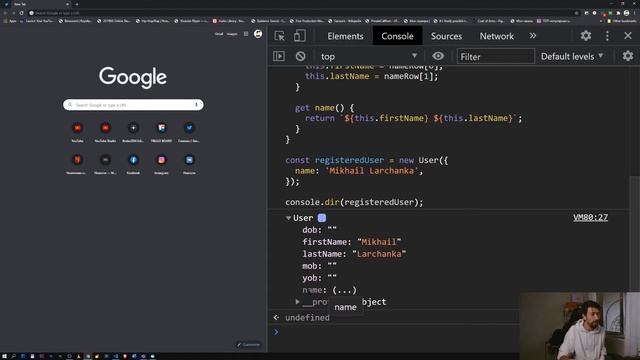The width and height of the screenshot is (640, 360).
Task: Select the mob property row
Action: click(319, 266)
